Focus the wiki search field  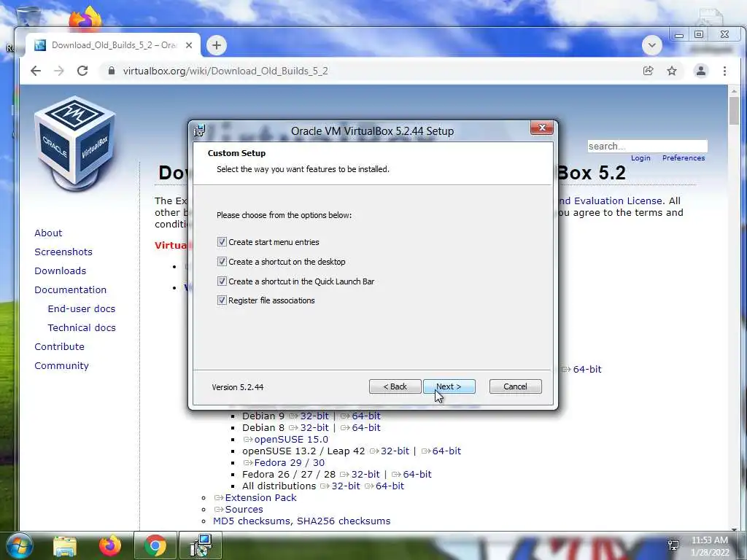pos(648,146)
